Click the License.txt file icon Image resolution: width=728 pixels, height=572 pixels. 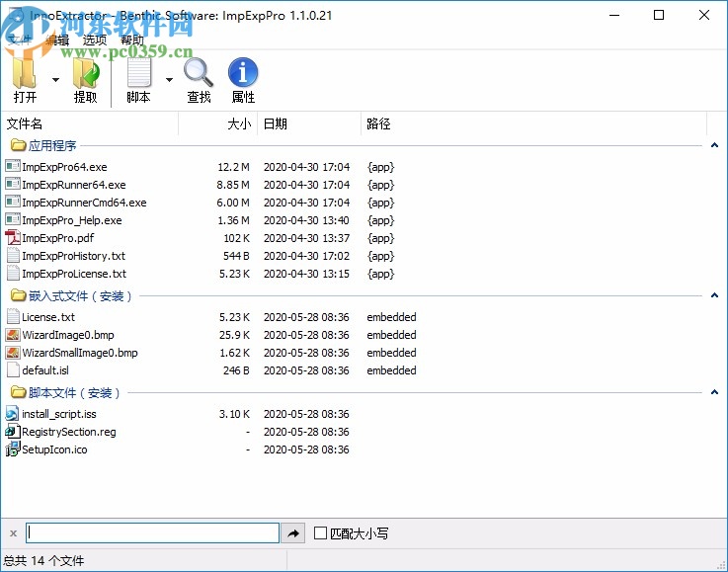point(13,317)
